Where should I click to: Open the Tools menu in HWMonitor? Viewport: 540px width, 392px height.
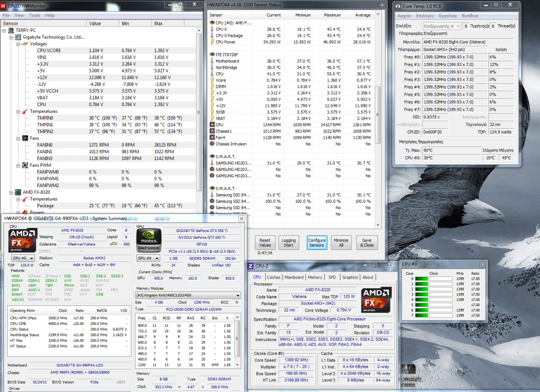tap(35, 15)
